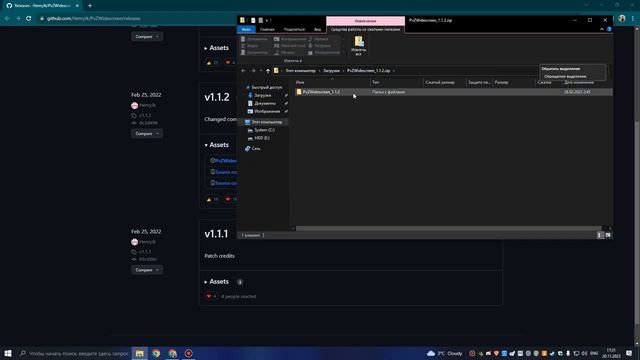Click the thumbs-up reaction under v1.1.2 assets
This screenshot has width=640, height=360.
(212, 199)
